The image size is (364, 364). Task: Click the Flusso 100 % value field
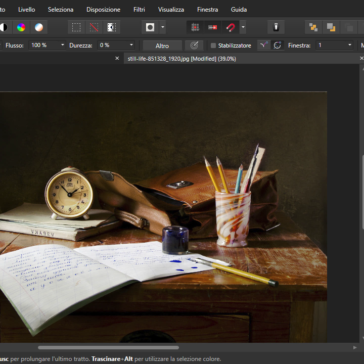[43, 45]
